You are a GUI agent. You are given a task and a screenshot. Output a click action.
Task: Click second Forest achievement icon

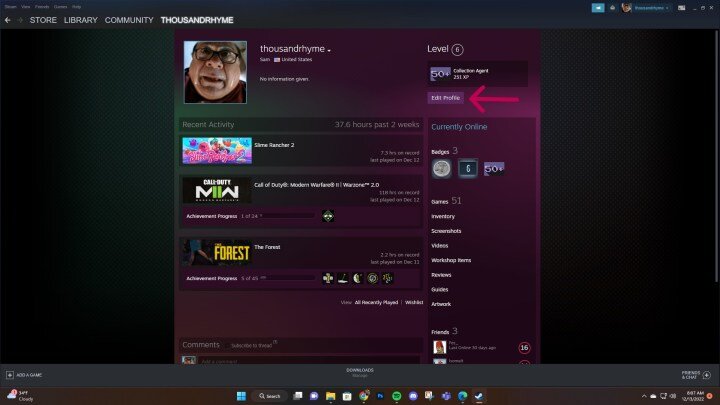coord(343,278)
